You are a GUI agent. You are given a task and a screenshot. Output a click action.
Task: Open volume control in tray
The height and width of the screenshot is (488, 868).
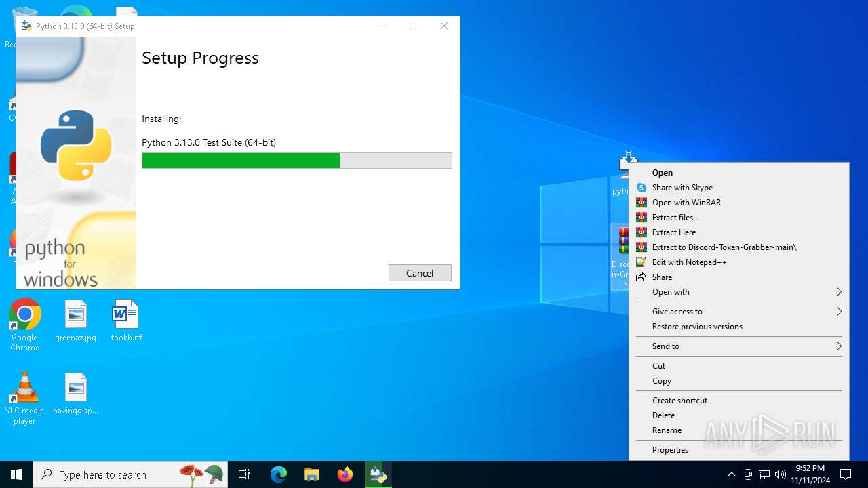tap(781, 474)
